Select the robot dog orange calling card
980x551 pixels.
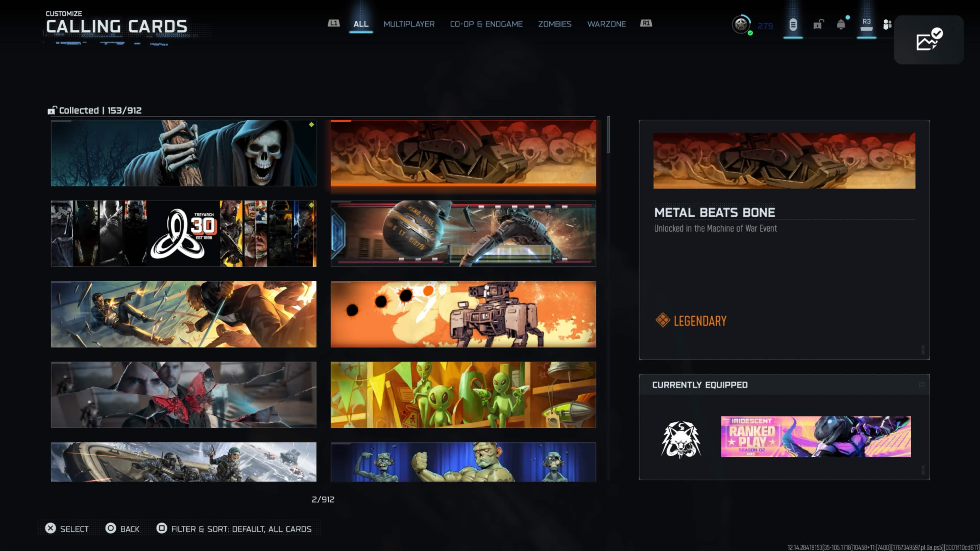coord(463,314)
